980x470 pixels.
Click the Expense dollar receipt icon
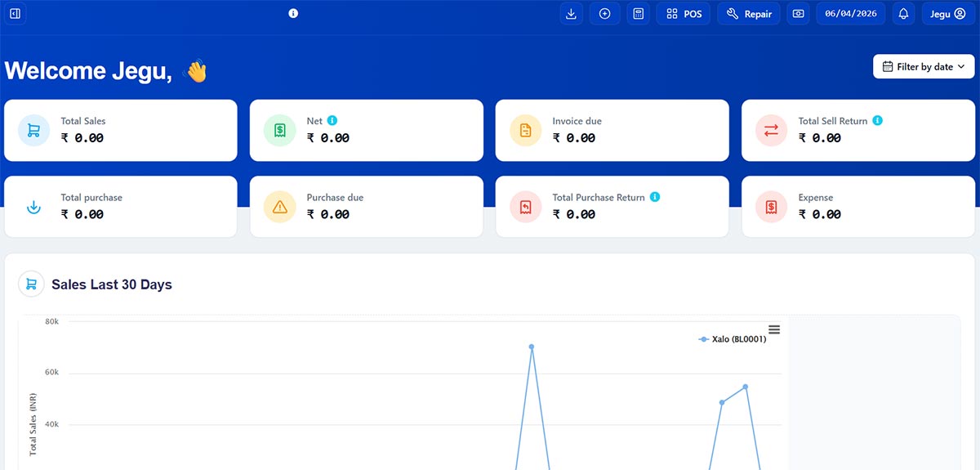pos(772,207)
